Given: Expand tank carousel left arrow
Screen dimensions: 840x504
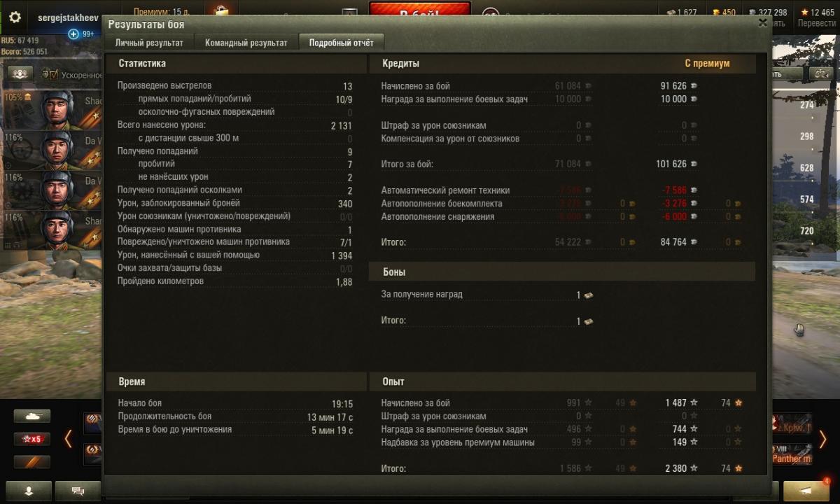Looking at the screenshot, I should point(68,439).
